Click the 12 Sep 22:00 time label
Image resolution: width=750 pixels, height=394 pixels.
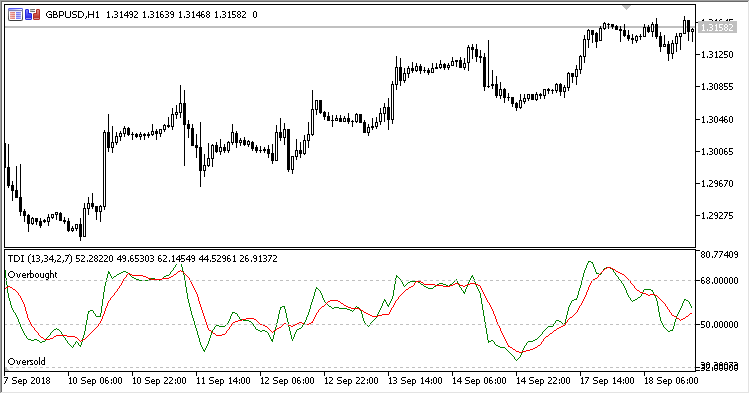pyautogui.click(x=351, y=381)
